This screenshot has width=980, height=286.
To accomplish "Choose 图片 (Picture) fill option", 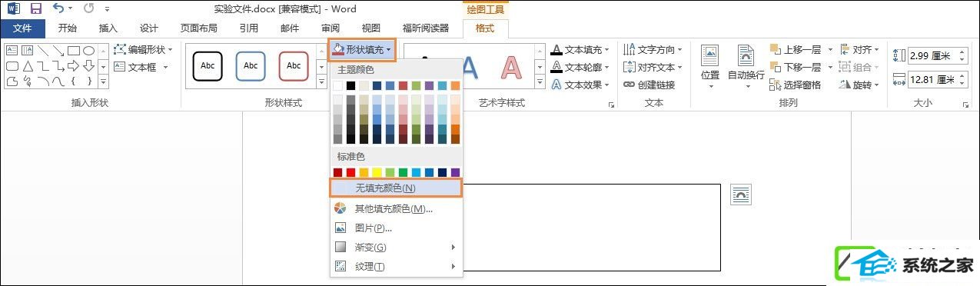I will (x=396, y=228).
